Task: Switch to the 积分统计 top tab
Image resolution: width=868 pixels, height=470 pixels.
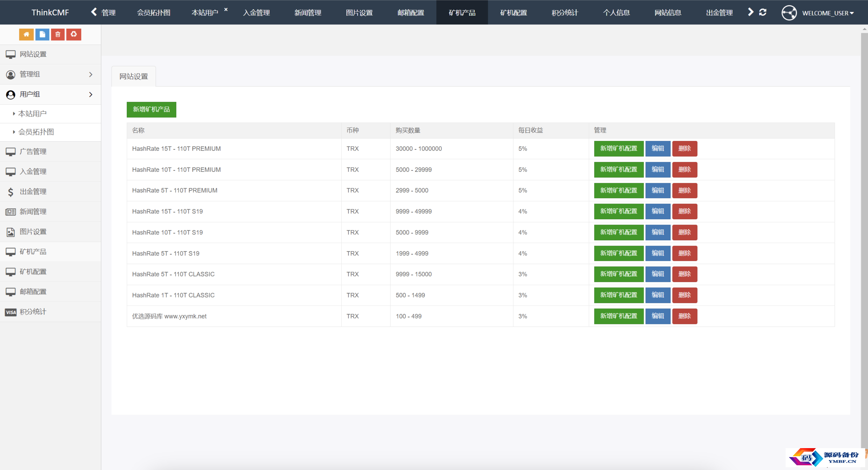Action: point(565,13)
